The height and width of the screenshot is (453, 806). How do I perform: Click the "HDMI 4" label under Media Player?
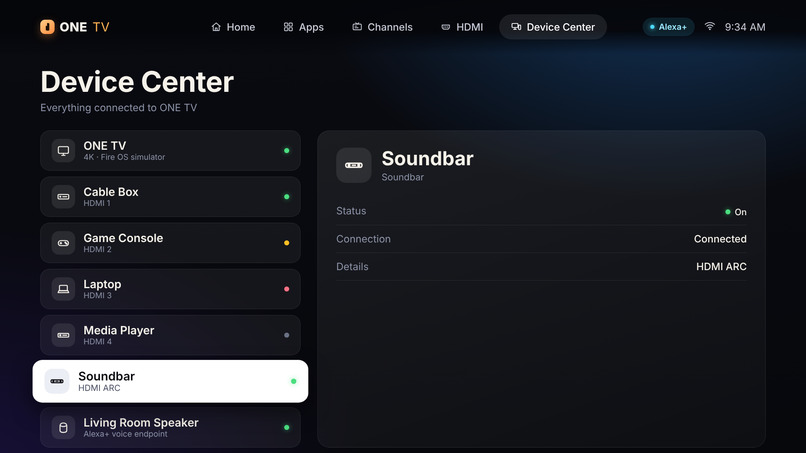click(x=97, y=342)
